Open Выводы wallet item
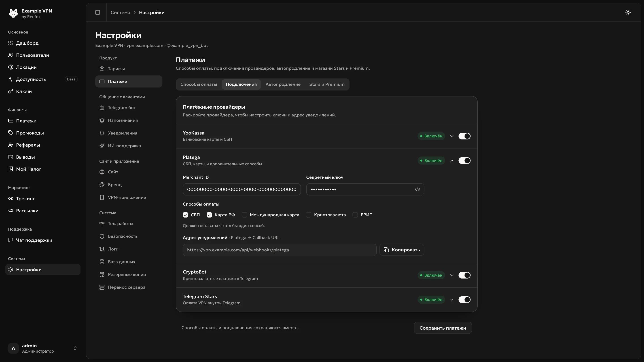 tap(43, 157)
